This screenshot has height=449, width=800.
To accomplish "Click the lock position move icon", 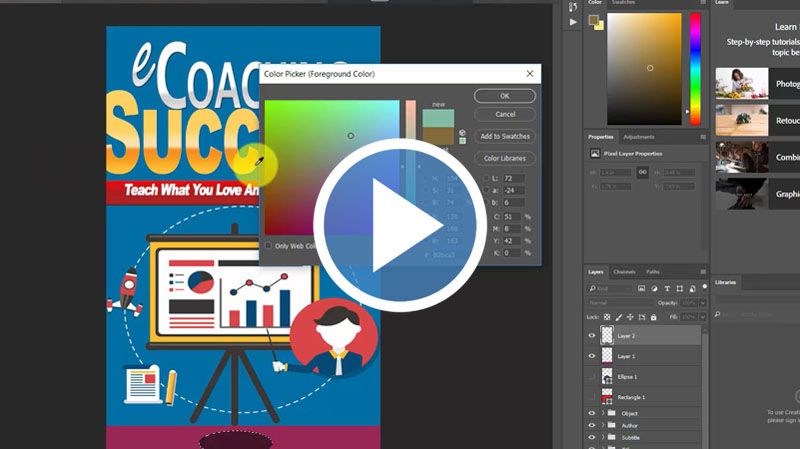I will click(632, 316).
